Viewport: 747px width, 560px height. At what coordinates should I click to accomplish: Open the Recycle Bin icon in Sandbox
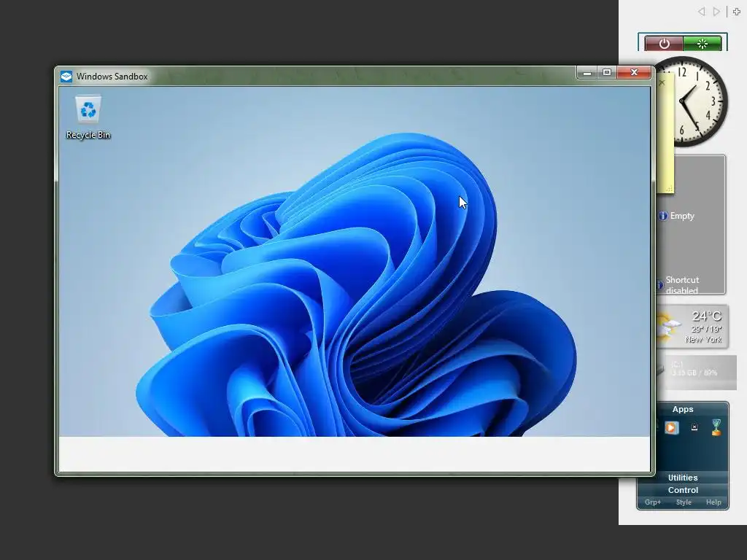pos(88,117)
